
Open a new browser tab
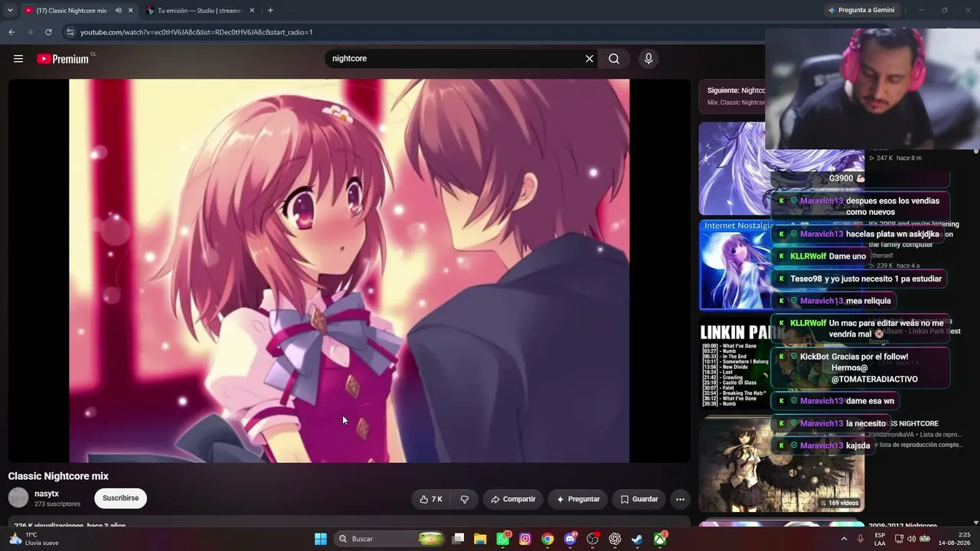click(x=270, y=11)
